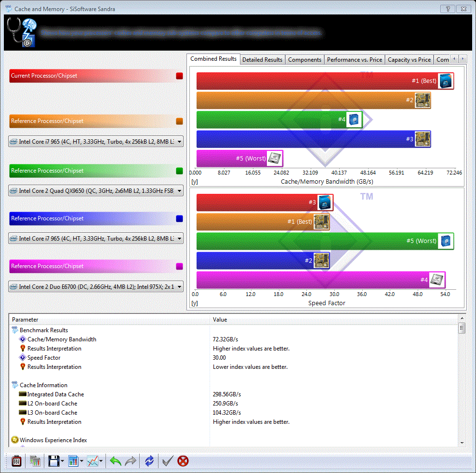Click the 298.56GB/s value
This screenshot has width=476, height=473.
click(227, 394)
